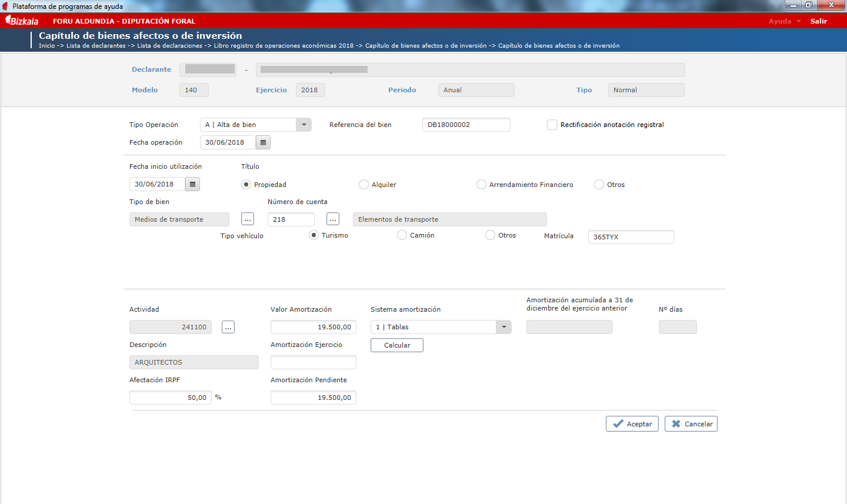Open Lista de declarantes breadcrumb link

point(96,46)
